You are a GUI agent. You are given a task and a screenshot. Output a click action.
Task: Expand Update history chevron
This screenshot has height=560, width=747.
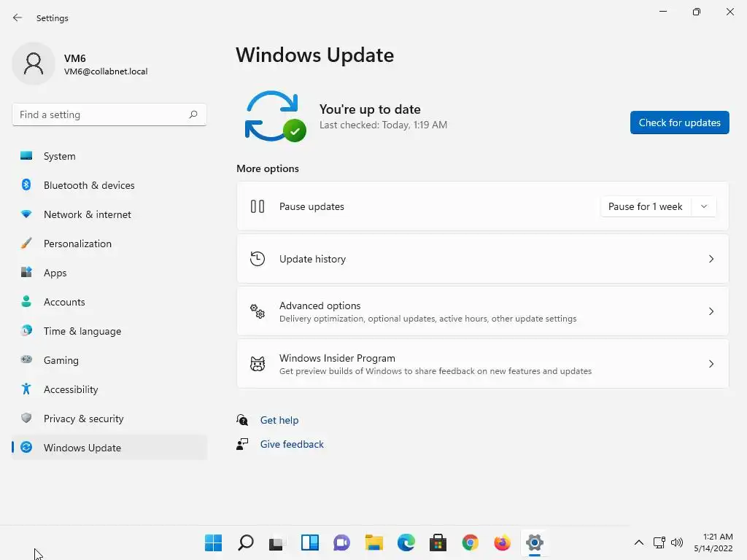711,259
